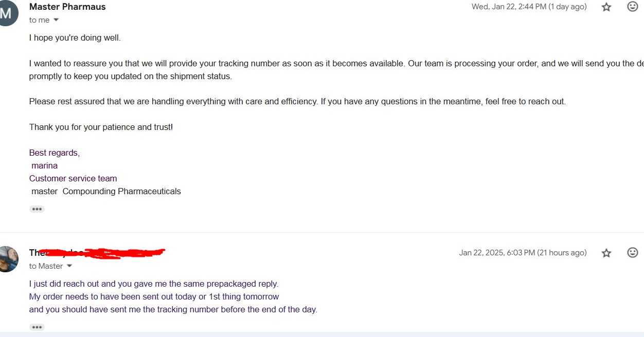
Task: Expand the "to Master" recipient details arrow
Action: click(69, 266)
